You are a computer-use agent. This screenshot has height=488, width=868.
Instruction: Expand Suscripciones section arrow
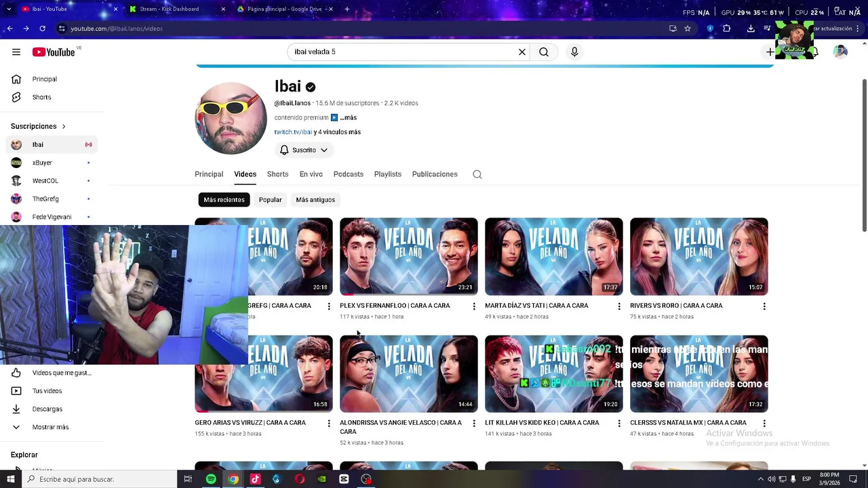(64, 126)
